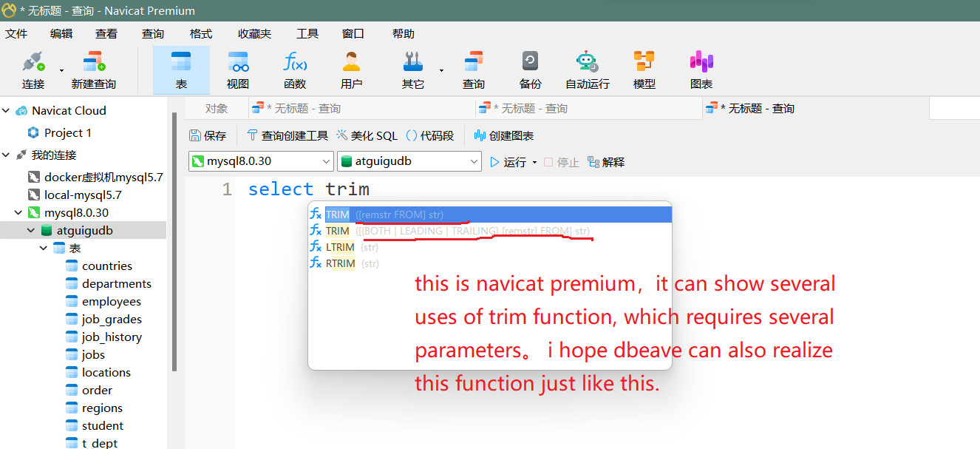Click the 查询创建工具 query builder icon

tap(287, 135)
